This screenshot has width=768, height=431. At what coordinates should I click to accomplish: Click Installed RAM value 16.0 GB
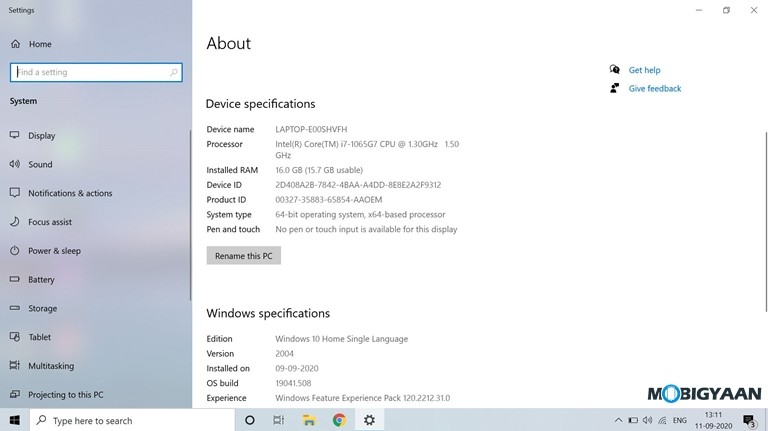click(319, 170)
